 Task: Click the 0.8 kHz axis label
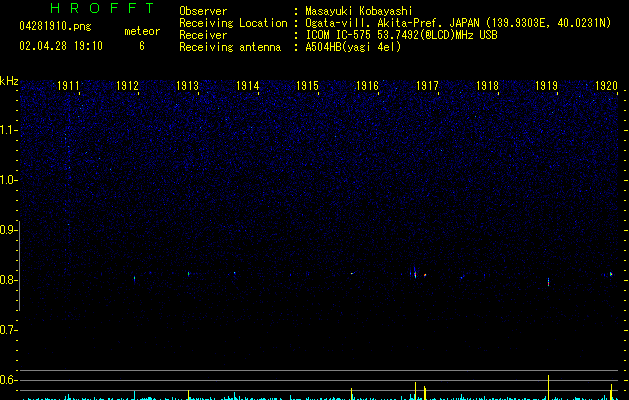(8, 280)
